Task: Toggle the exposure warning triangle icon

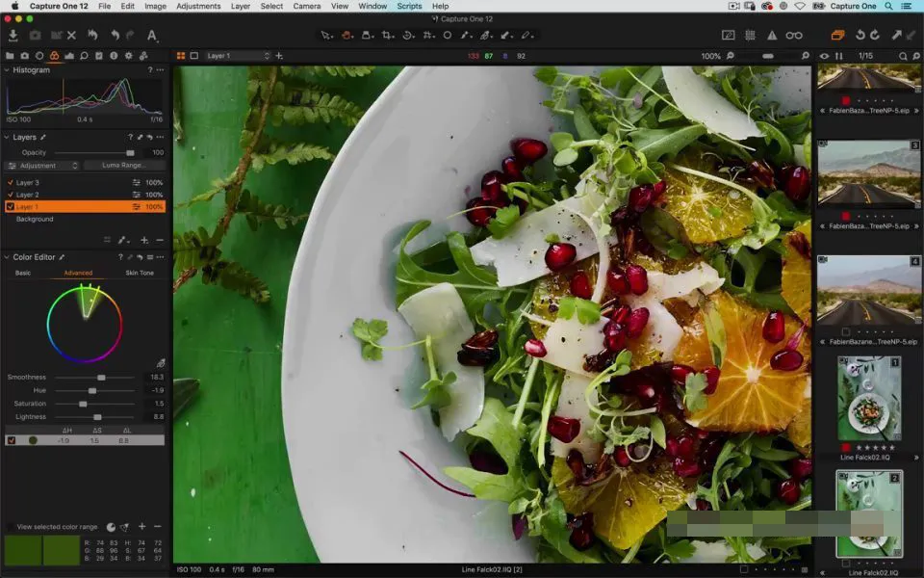Action: click(x=771, y=36)
